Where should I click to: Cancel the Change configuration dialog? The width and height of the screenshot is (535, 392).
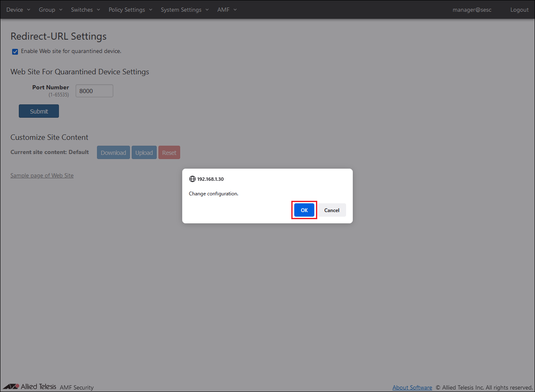click(332, 210)
